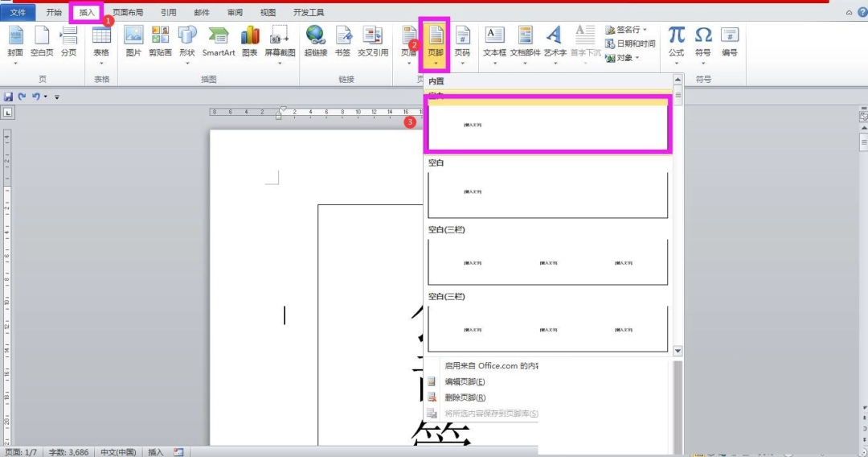Click the tab selector L button at ruler corner
The height and width of the screenshot is (457, 868).
[8, 113]
